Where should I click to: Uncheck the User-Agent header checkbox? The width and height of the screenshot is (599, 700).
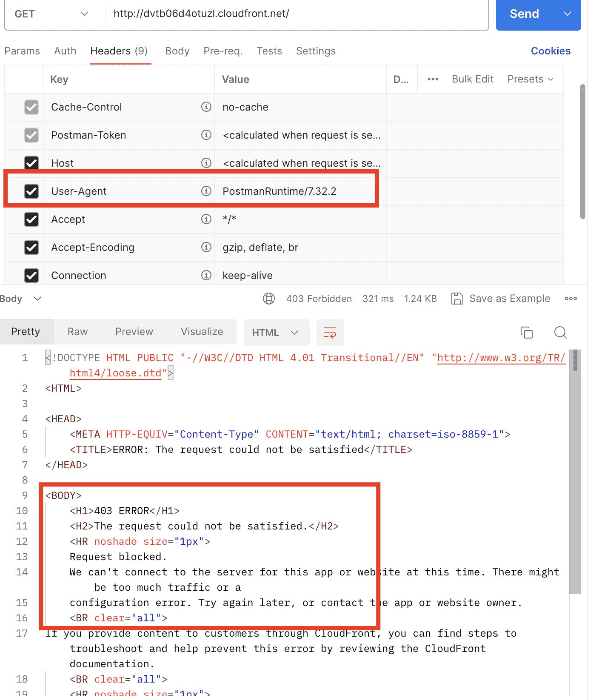31,191
